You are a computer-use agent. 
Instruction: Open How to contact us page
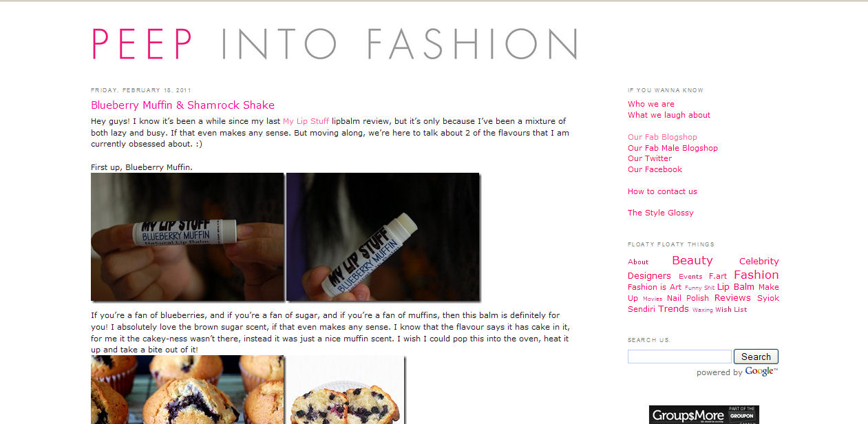click(x=662, y=191)
